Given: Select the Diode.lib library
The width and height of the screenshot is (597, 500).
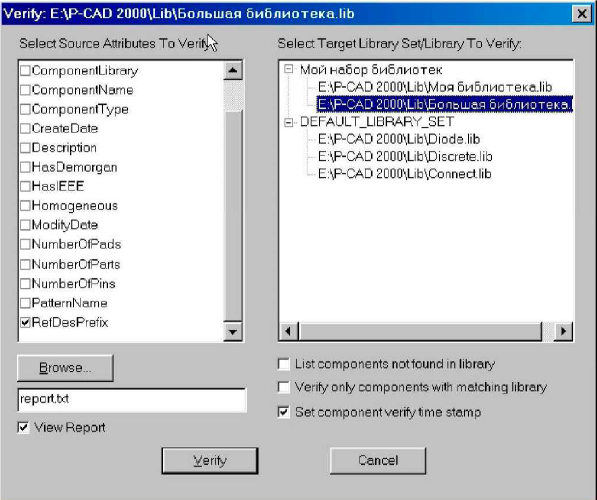Looking at the screenshot, I should pos(399,139).
